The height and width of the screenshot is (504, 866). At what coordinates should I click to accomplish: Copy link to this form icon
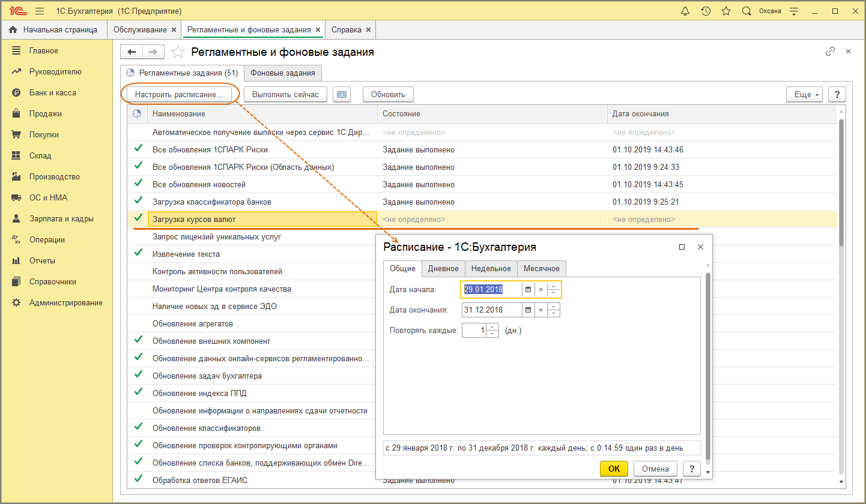[831, 52]
